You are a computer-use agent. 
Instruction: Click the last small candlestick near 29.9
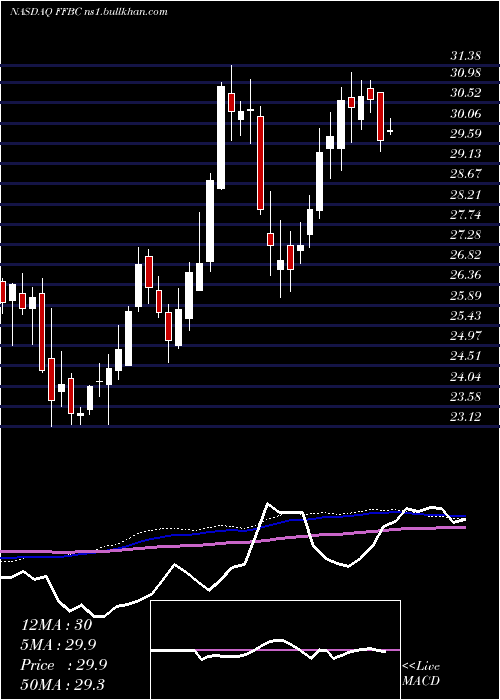[390, 131]
